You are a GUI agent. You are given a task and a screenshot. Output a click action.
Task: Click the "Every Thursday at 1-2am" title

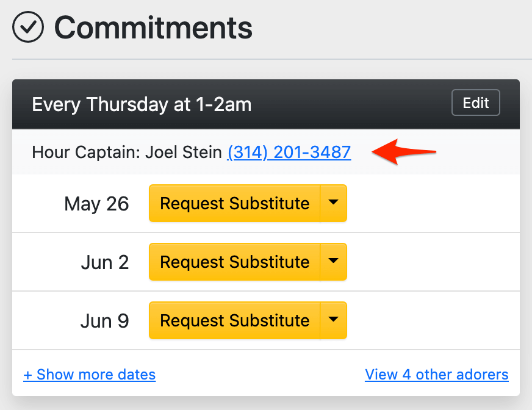click(x=142, y=104)
